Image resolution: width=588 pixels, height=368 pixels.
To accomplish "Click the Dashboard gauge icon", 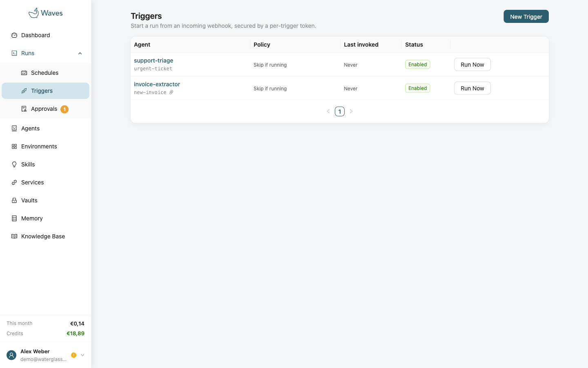I will pyautogui.click(x=14, y=35).
